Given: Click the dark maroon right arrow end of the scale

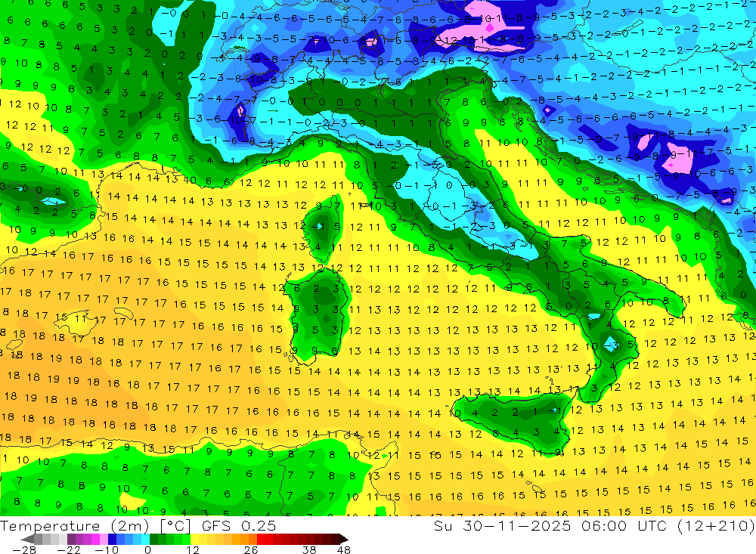Looking at the screenshot, I should pos(344,539).
